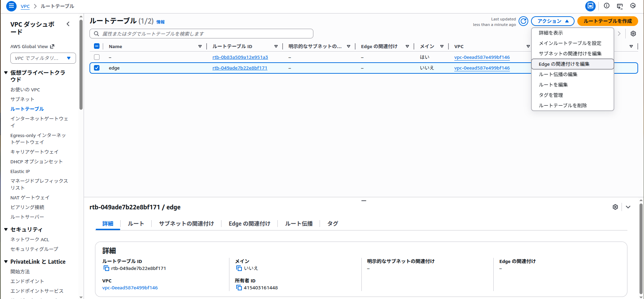
Task: Close the アクション dropdown button
Action: 553,21
